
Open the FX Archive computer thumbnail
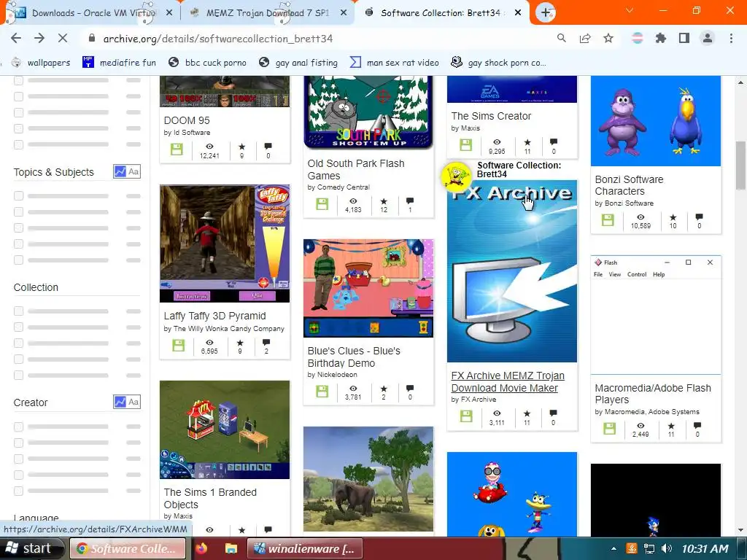511,271
